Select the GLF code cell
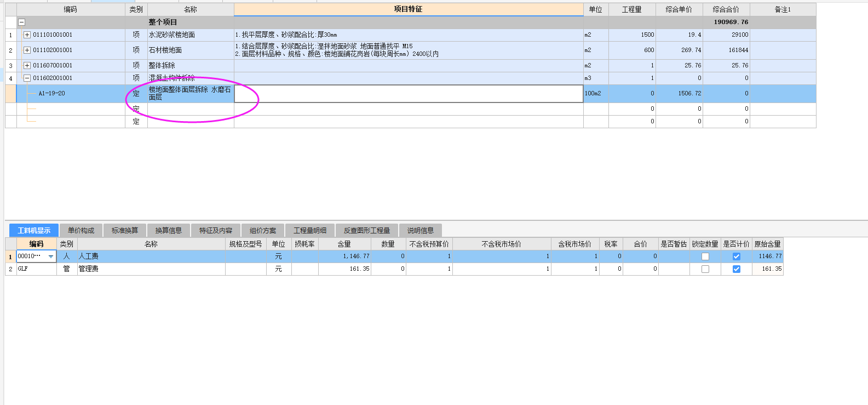This screenshot has width=868, height=405. tap(36, 269)
